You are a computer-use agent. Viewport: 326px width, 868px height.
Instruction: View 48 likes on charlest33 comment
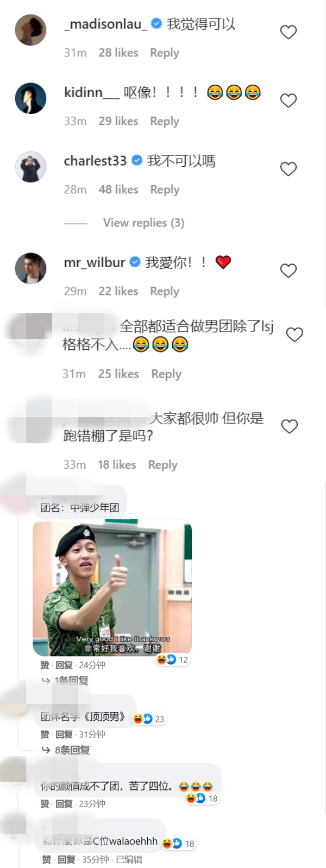118,190
